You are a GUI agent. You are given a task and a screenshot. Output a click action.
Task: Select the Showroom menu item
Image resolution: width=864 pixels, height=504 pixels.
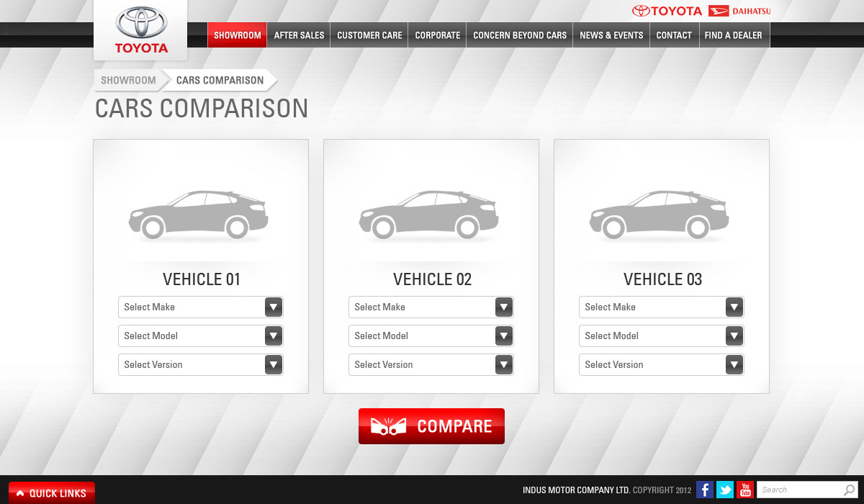tap(238, 35)
